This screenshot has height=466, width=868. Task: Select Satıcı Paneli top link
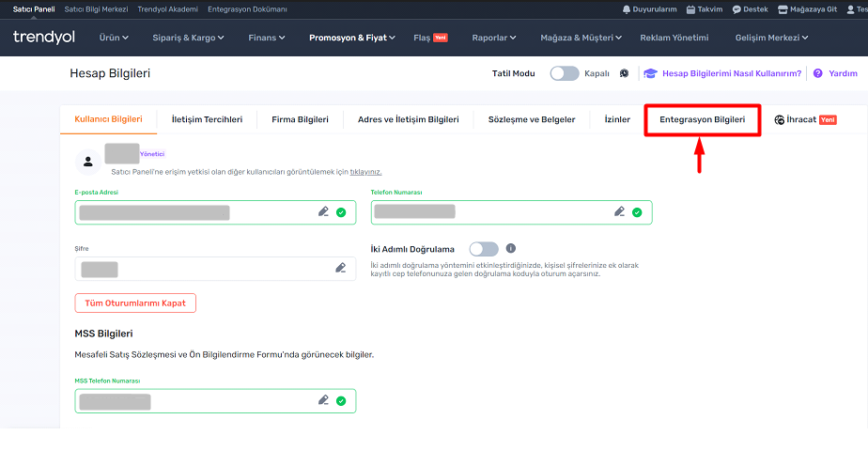coord(34,9)
